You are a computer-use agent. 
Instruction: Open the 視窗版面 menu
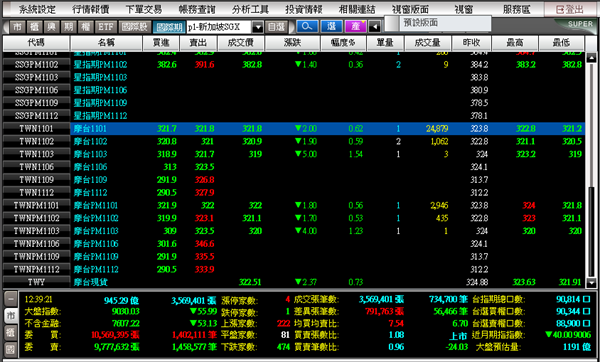pos(410,9)
